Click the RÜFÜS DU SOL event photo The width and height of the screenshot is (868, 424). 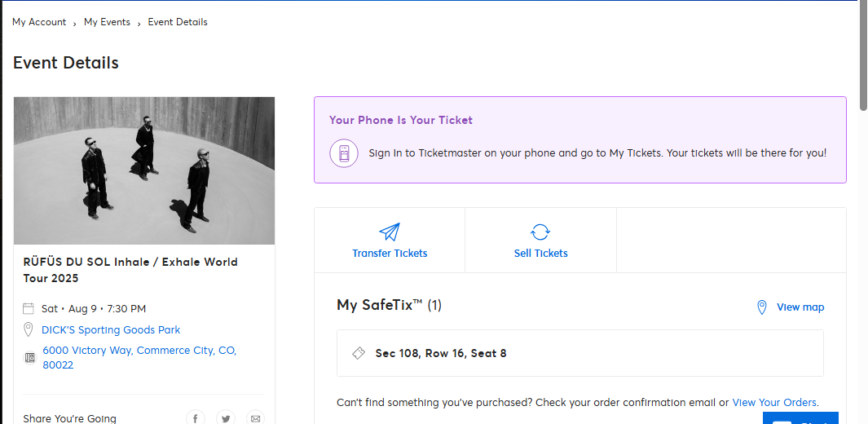point(144,170)
